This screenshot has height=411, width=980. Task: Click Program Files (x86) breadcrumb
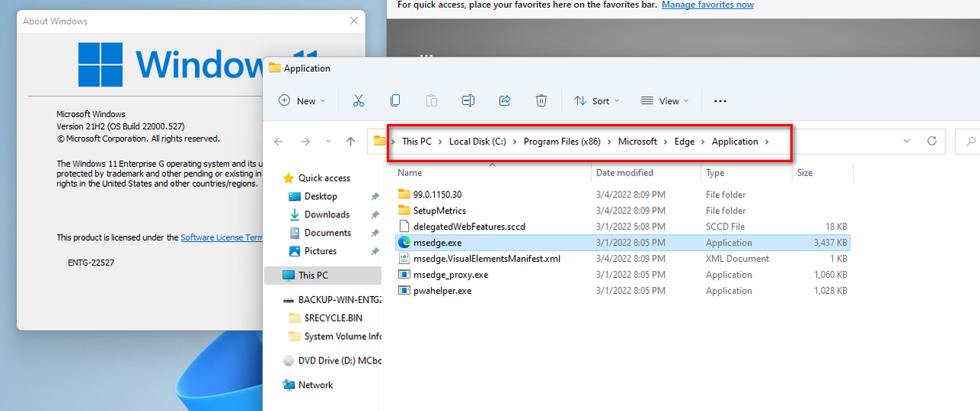click(x=562, y=142)
